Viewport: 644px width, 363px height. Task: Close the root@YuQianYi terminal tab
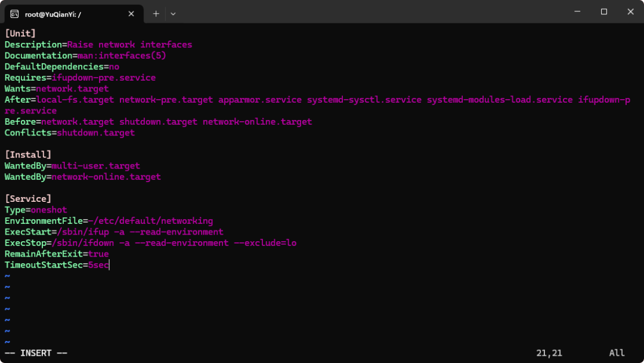pos(129,14)
